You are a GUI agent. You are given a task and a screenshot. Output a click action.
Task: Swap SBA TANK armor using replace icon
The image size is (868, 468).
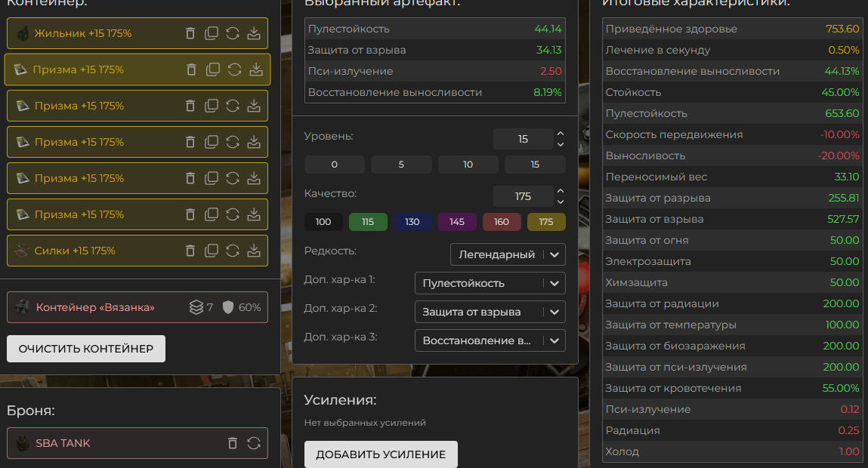[x=254, y=443]
